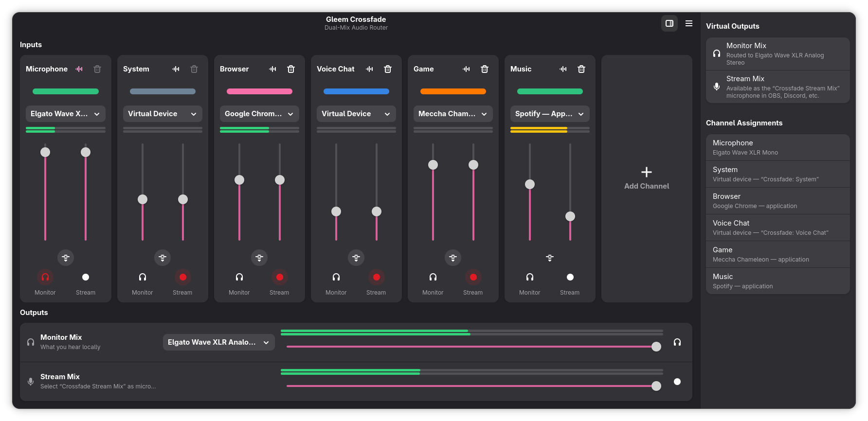Viewport: 868px width, 421px height.
Task: Toggle Browser monitor headphone button
Action: point(239,277)
